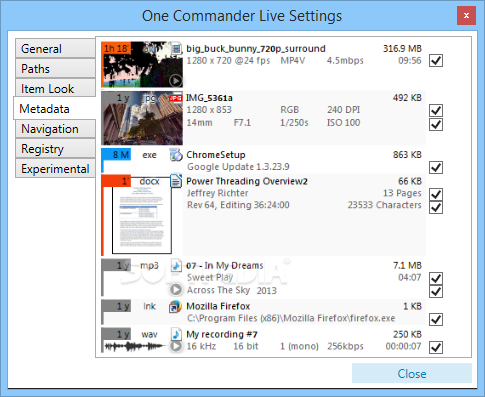Click the mp3 music note file icon
485x397 pixels.
[176, 266]
